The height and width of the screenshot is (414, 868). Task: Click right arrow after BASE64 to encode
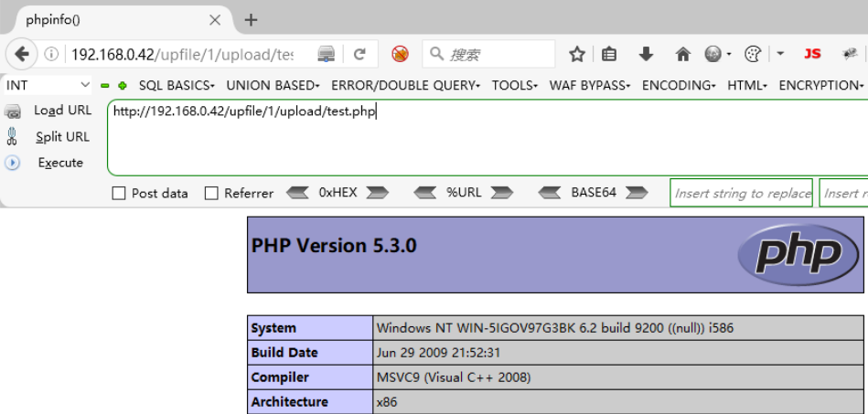coord(636,193)
